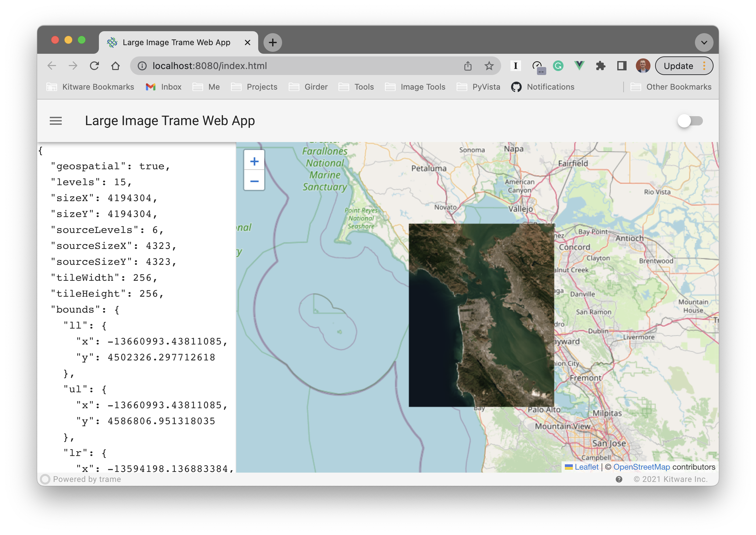
Task: Click the Update button in browser
Action: [679, 65]
